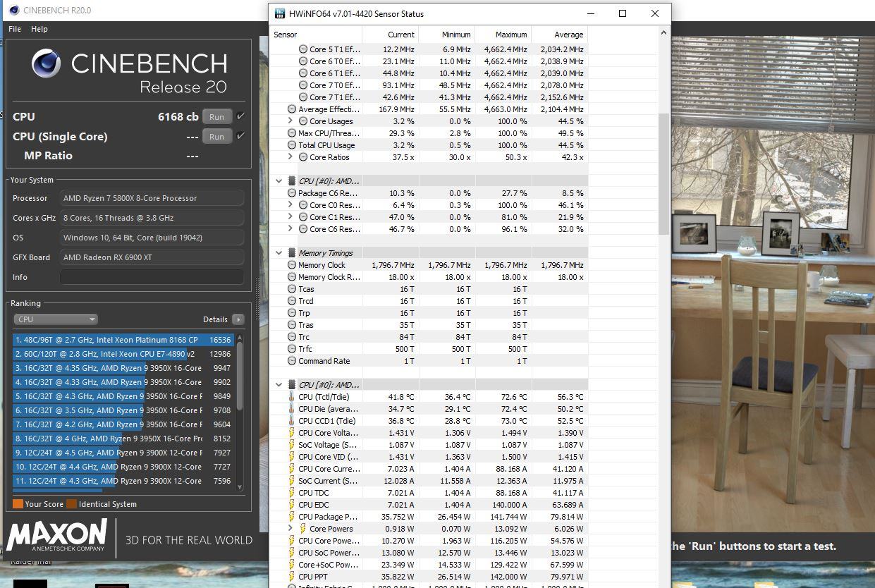Expand the Core Usages sensor row

click(x=290, y=121)
